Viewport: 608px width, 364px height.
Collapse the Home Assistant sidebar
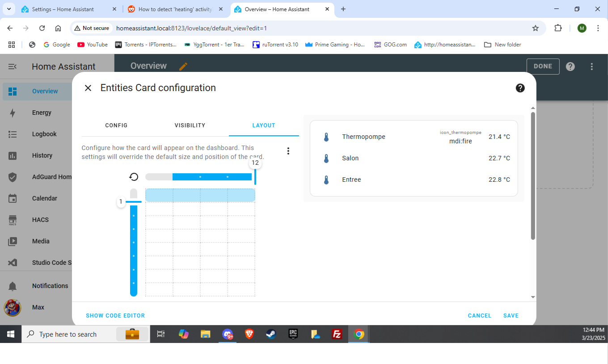point(12,66)
